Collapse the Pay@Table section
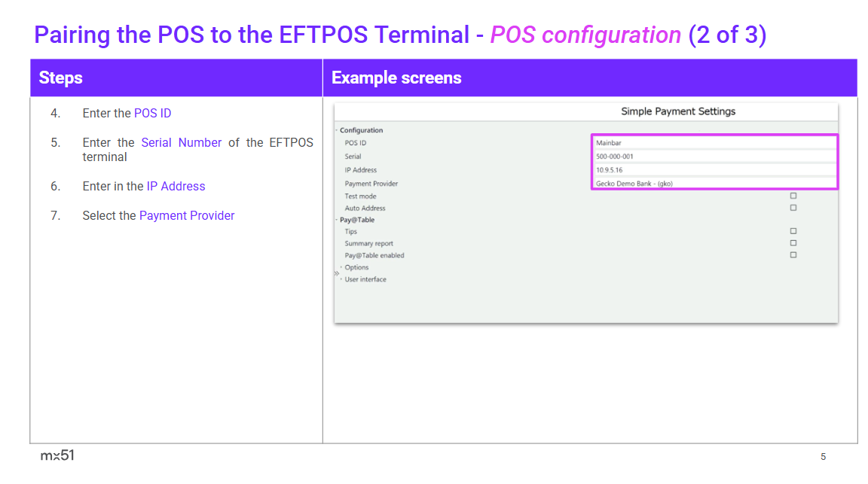Image resolution: width=868 pixels, height=484 pixels. click(x=337, y=220)
